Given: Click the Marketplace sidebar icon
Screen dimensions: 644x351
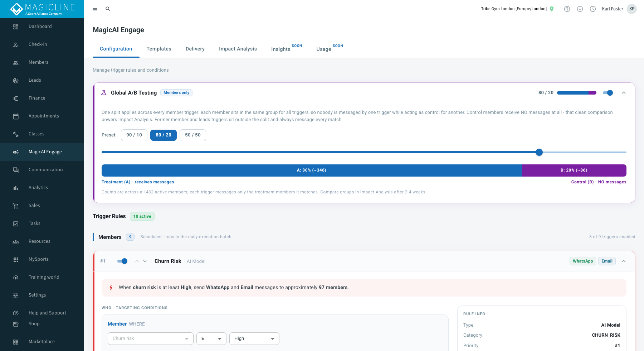Looking at the screenshot, I should (16, 342).
